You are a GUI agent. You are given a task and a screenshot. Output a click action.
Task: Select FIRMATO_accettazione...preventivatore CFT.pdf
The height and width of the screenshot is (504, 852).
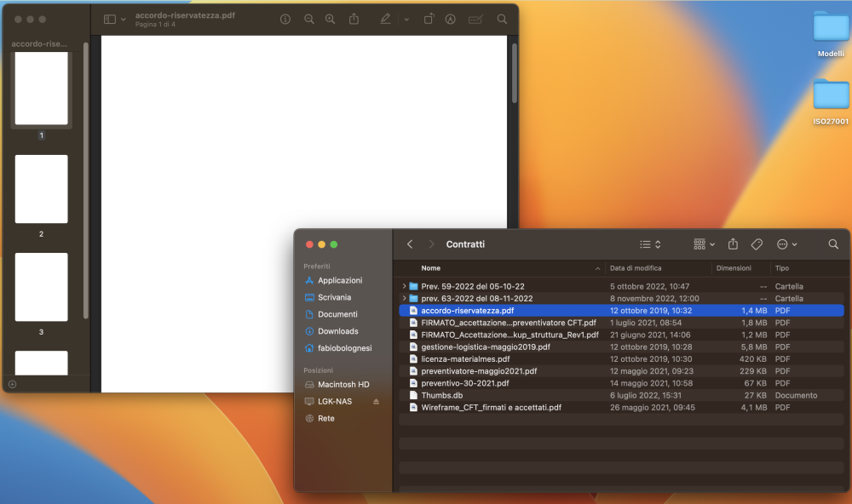pyautogui.click(x=621, y=323)
